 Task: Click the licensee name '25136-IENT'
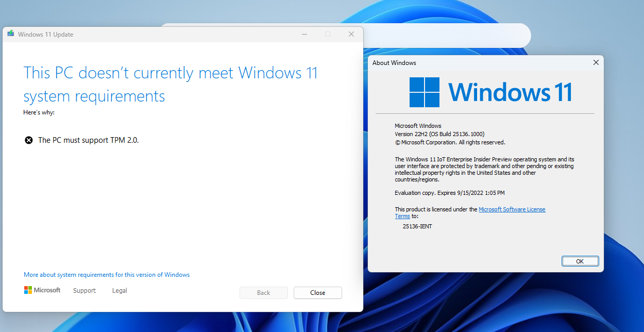(417, 226)
